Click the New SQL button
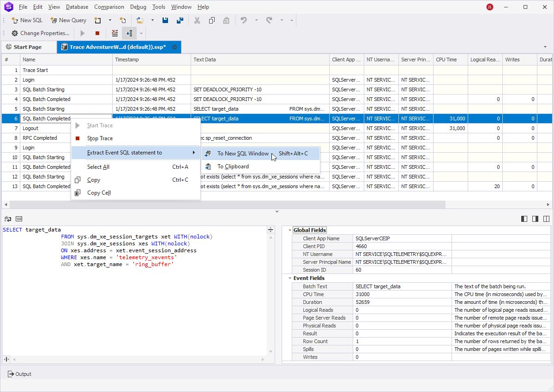This screenshot has width=554, height=392. [x=27, y=20]
